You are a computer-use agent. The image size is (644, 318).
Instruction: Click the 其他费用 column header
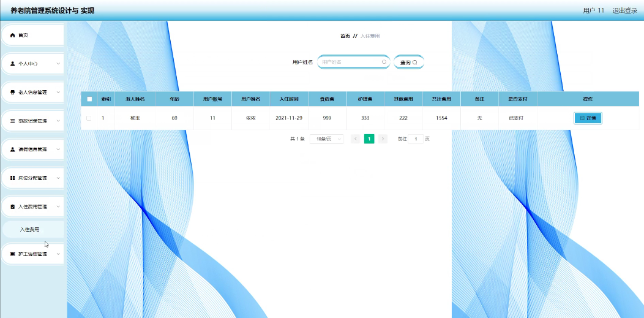[403, 99]
